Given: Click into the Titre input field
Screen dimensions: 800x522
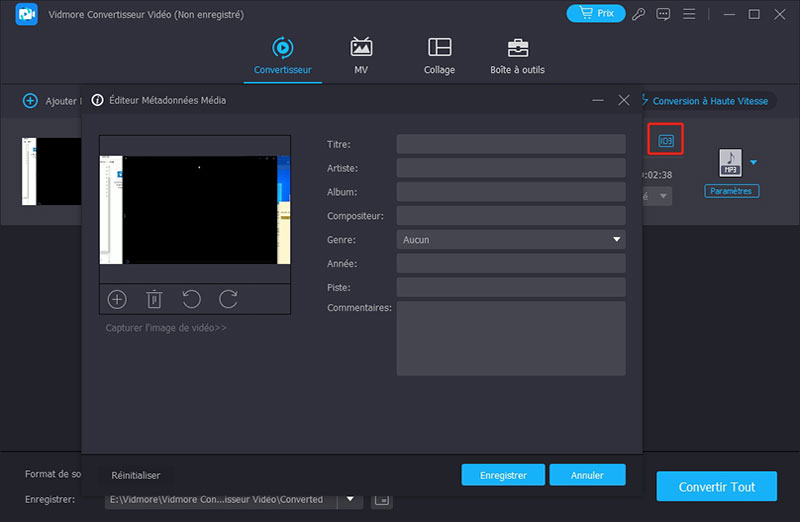Looking at the screenshot, I should (510, 144).
